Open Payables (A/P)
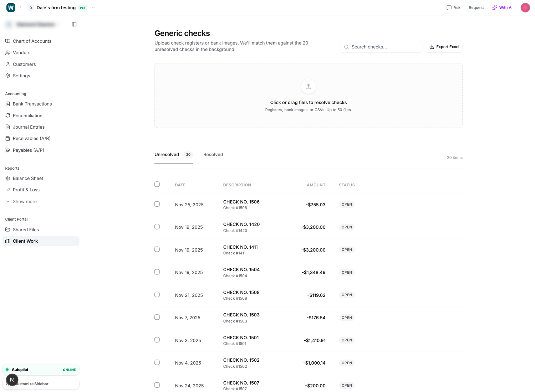The image size is (535, 392). pos(28,150)
